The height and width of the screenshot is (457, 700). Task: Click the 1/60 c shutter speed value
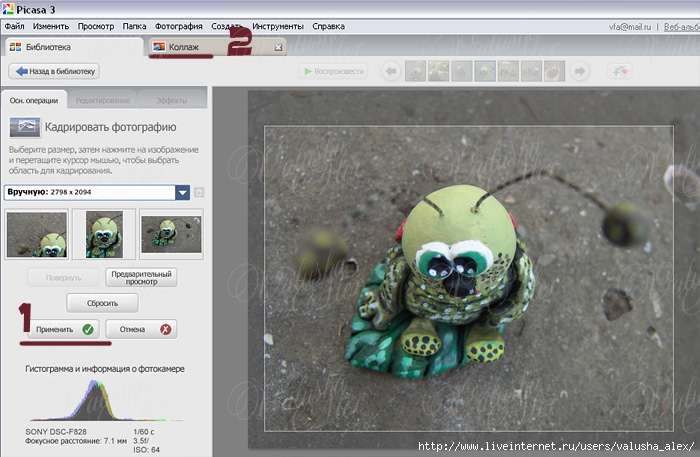point(144,432)
